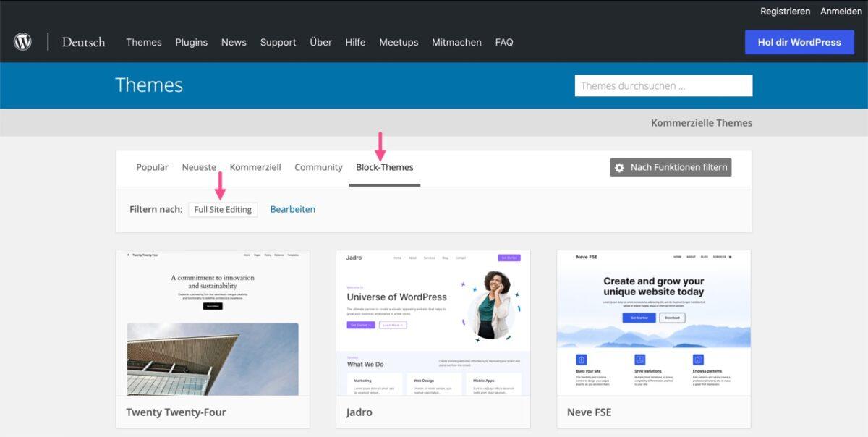Click the WordPress logo icon
The image size is (868, 437).
(x=22, y=42)
